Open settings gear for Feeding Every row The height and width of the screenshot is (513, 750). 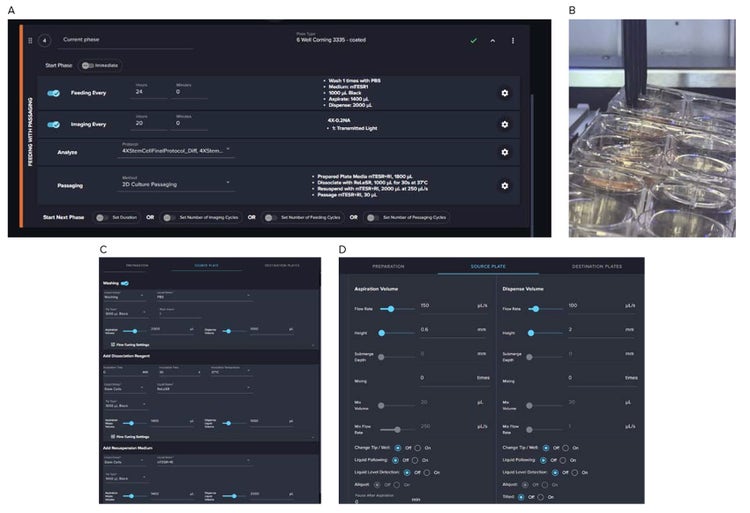click(x=504, y=93)
